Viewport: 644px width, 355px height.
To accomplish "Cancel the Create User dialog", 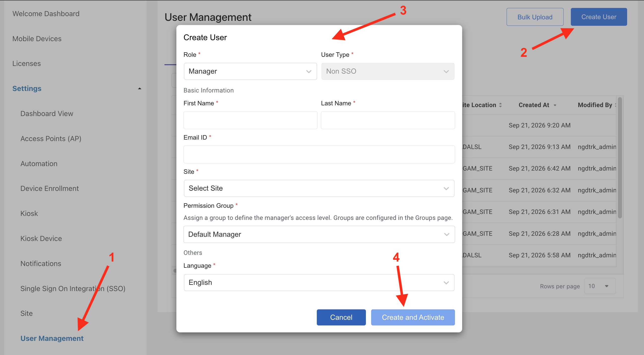I will (x=341, y=317).
